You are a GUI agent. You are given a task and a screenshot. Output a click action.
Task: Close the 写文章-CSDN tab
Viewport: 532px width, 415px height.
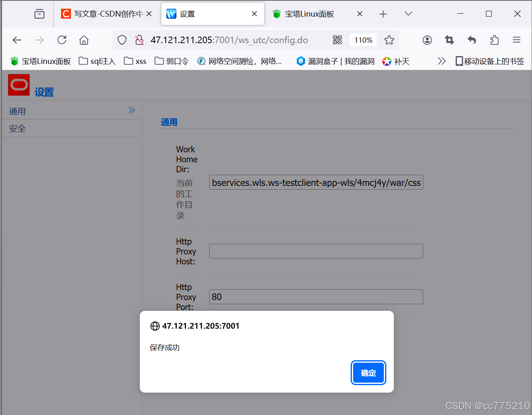tap(149, 14)
